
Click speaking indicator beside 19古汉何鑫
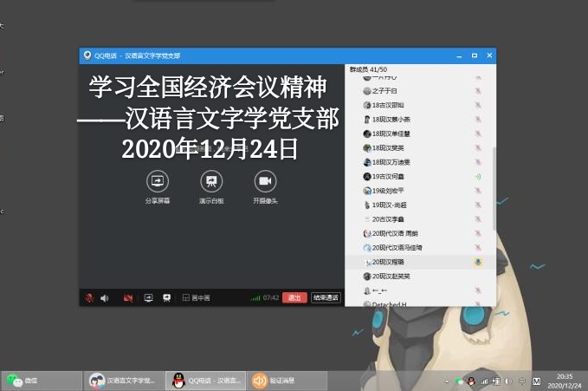(477, 177)
